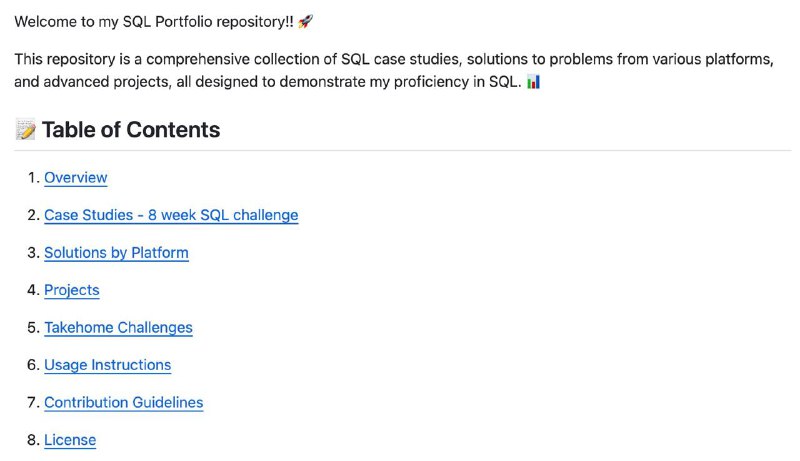The image size is (800, 461).
Task: Open the Solutions by Platform link
Action: 116,252
